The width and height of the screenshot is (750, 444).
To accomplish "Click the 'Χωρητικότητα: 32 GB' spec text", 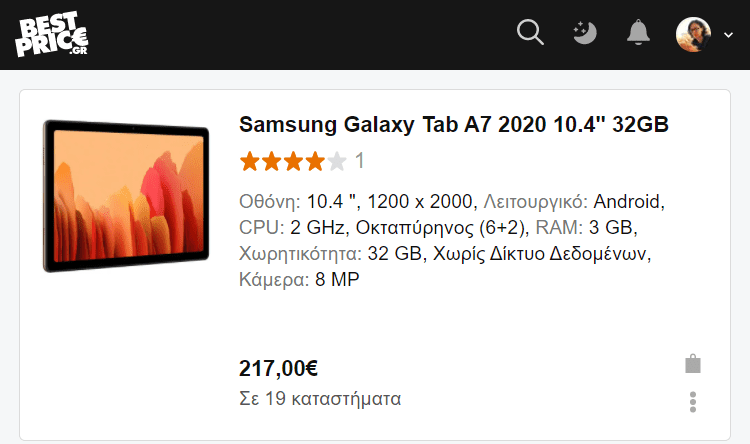I will click(x=330, y=254).
